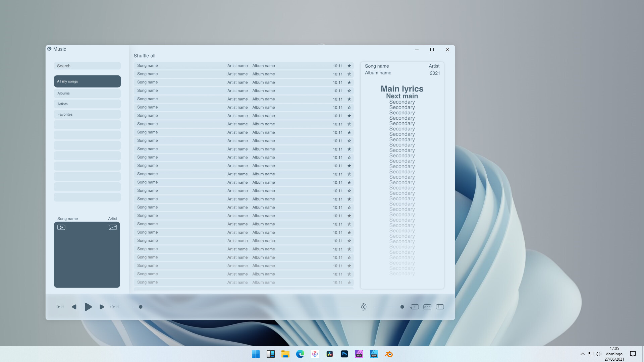Click the Shuffle all button

[144, 56]
